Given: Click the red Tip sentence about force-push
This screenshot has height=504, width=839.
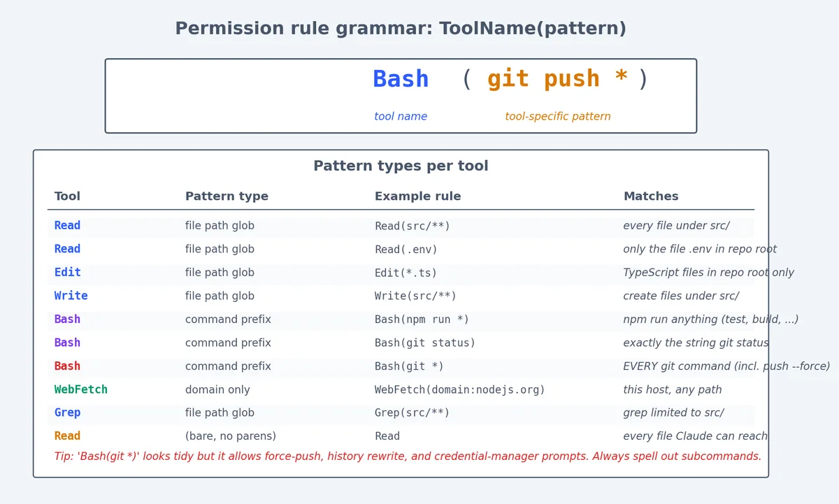Looking at the screenshot, I should [x=408, y=456].
